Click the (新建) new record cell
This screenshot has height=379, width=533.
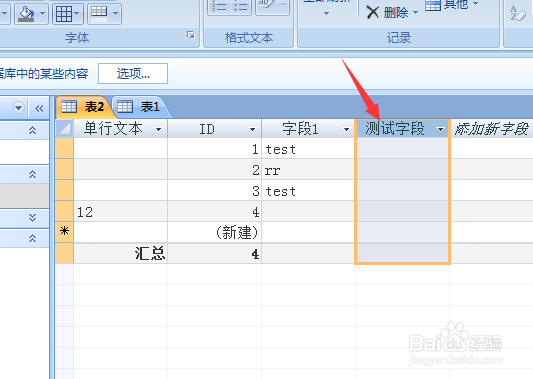tap(214, 232)
